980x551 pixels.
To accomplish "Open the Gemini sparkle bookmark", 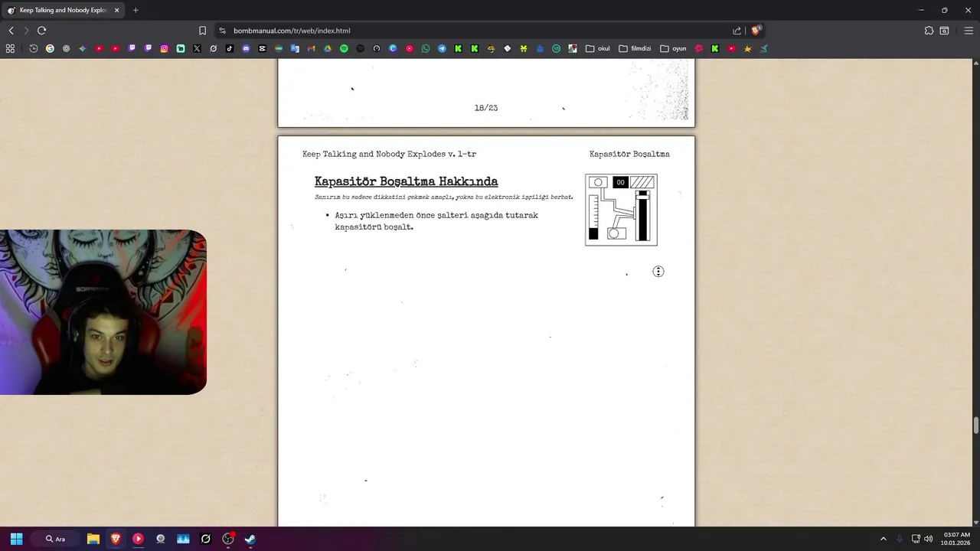I will pos(83,48).
